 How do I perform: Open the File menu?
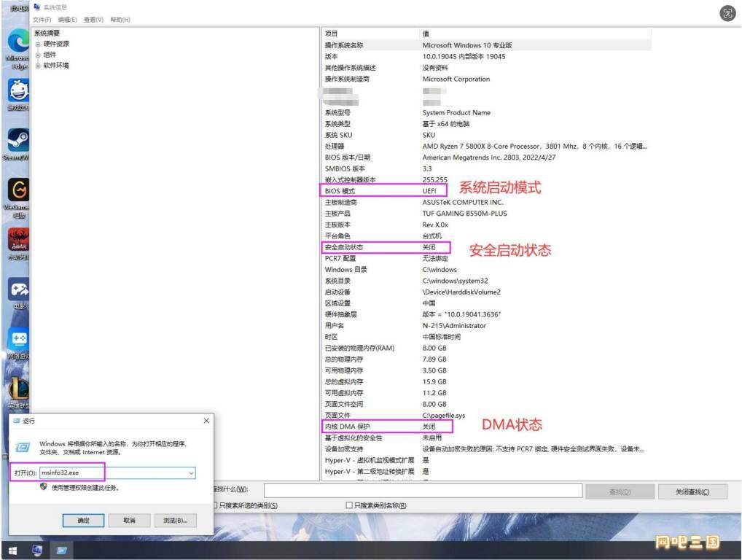pyautogui.click(x=42, y=20)
